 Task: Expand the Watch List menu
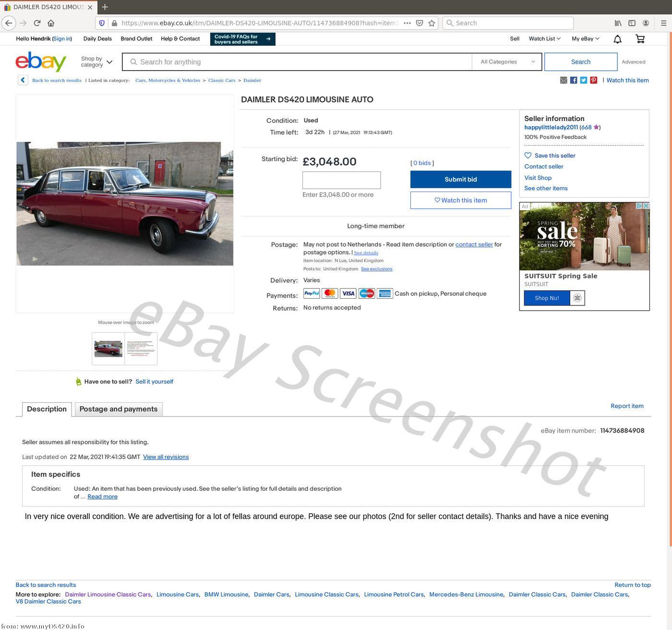(544, 39)
